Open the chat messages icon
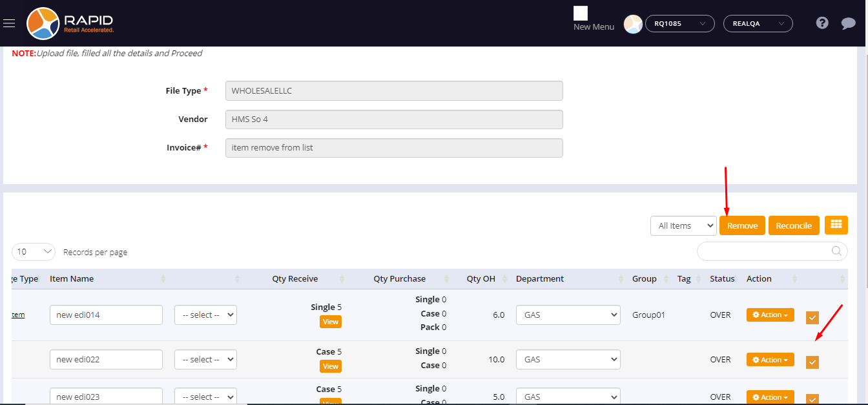Image resolution: width=868 pixels, height=405 pixels. click(848, 24)
